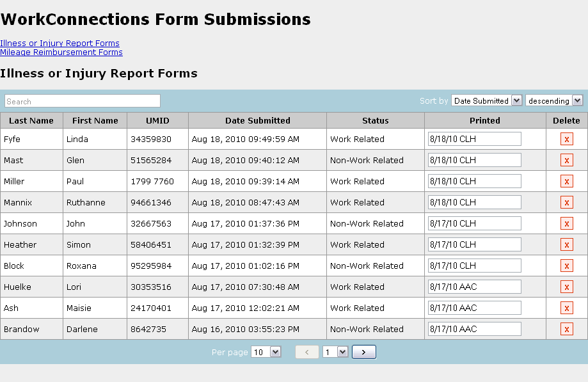Remove Ruthanne Mannix's entry using X icon
This screenshot has height=382, width=588.
point(566,203)
